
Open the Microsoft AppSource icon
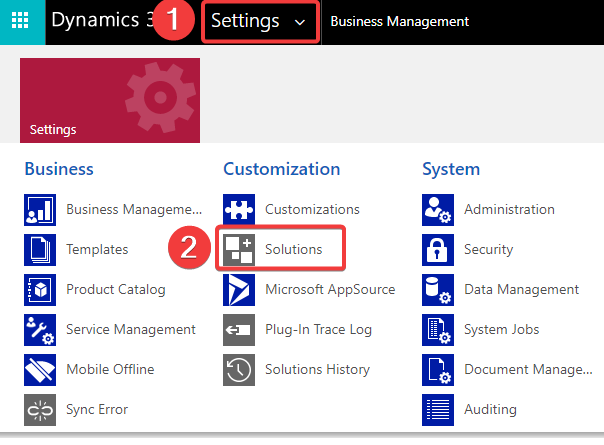[x=239, y=290]
